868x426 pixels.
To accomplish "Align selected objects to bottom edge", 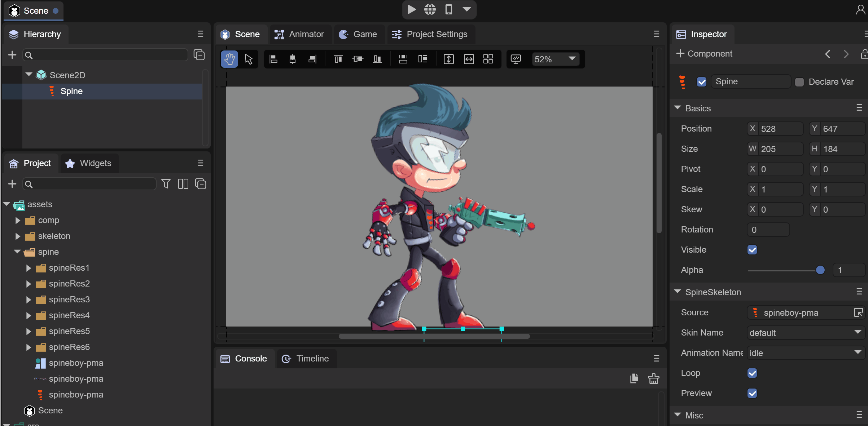I will [x=377, y=59].
